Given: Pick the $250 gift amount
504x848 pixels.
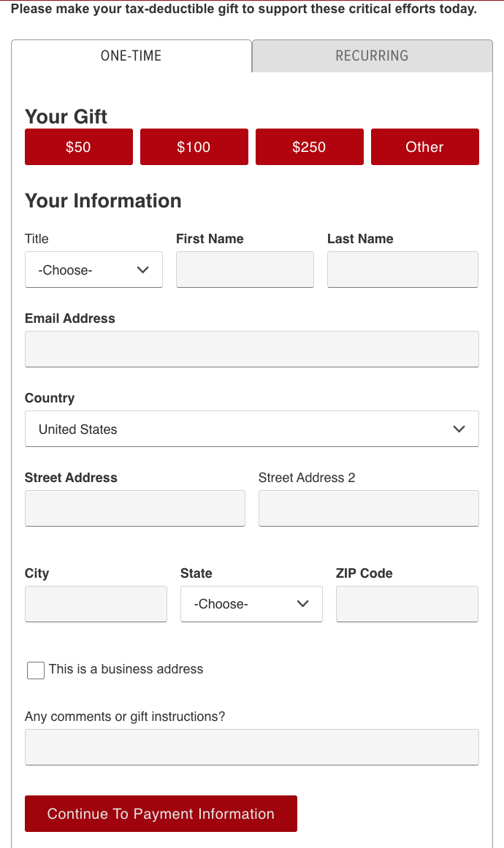Looking at the screenshot, I should coord(309,147).
